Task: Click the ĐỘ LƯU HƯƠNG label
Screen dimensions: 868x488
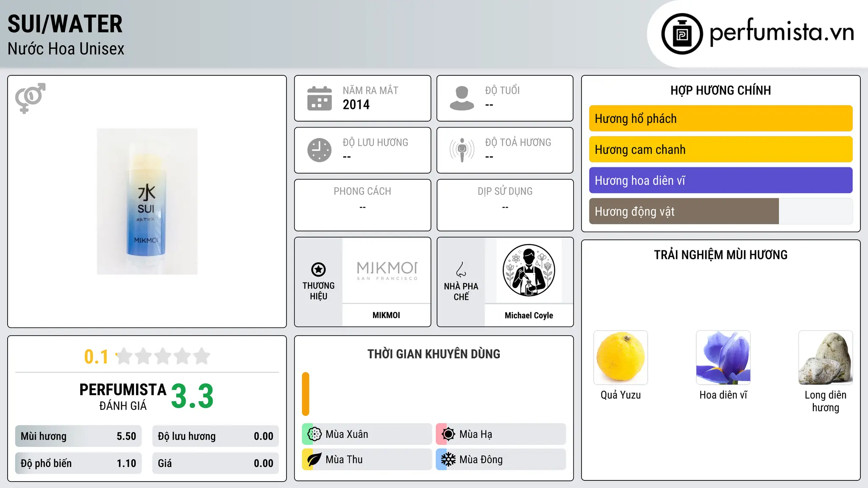Action: [x=376, y=142]
